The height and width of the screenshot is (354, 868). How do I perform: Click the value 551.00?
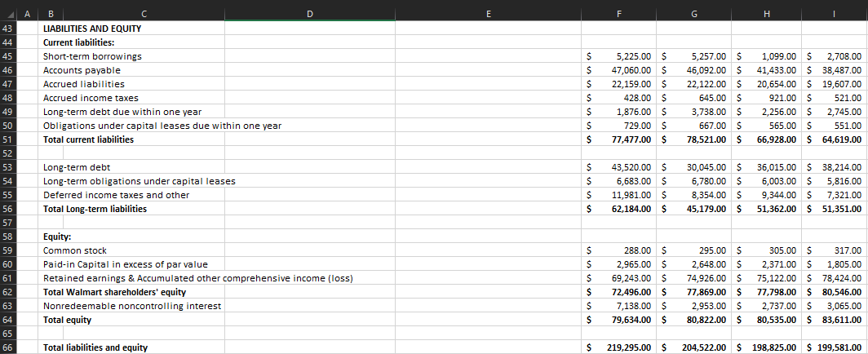coord(848,126)
